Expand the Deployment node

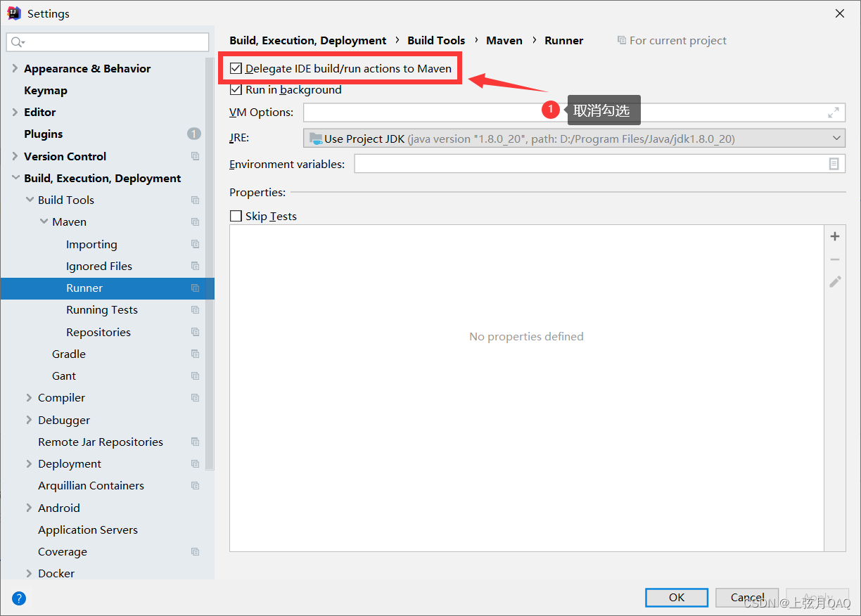[x=30, y=463]
